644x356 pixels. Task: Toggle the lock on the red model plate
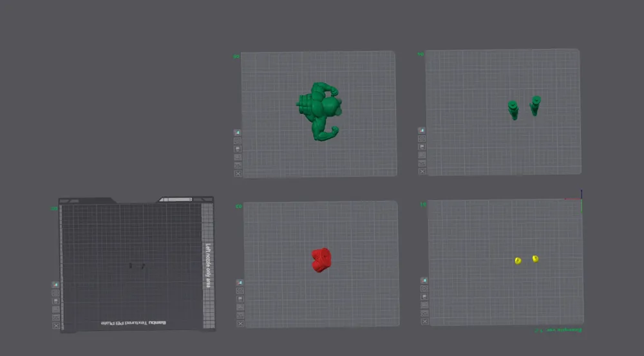[240, 299]
